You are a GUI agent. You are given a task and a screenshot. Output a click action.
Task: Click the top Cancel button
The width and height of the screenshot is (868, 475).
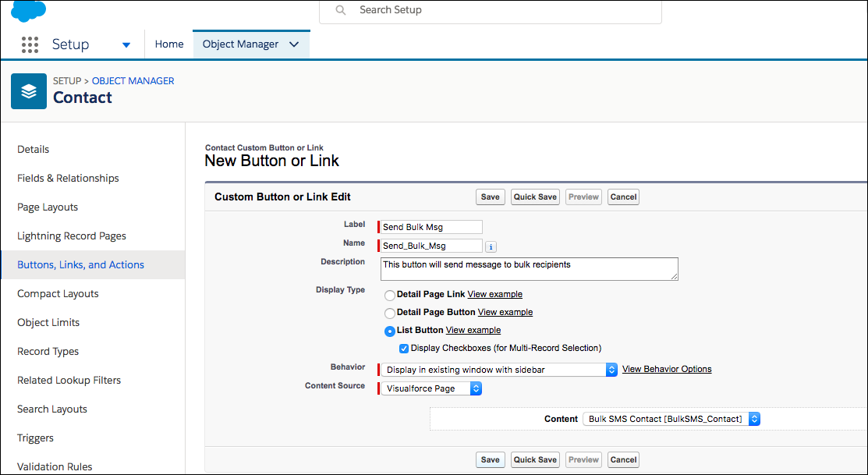(x=623, y=197)
